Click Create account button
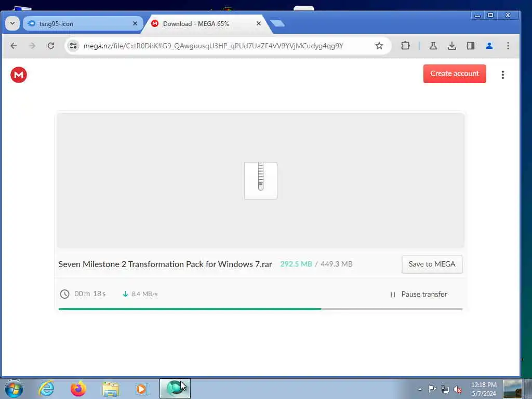 455,74
